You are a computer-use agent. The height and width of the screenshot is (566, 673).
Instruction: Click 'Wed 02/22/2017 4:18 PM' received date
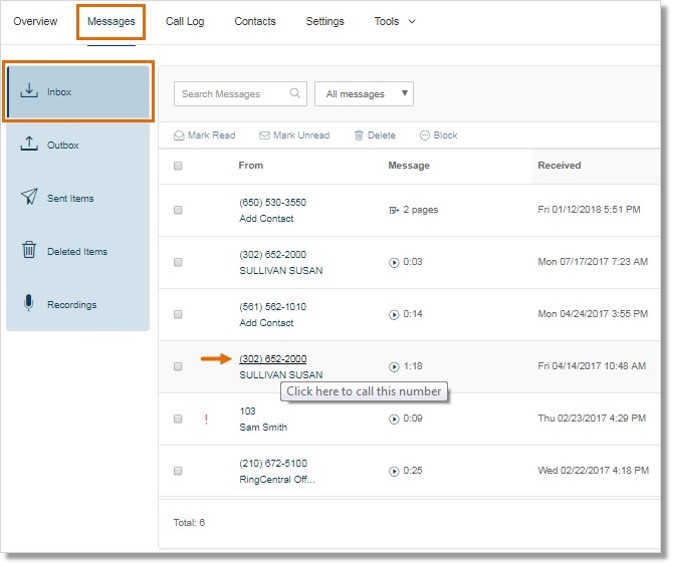click(x=593, y=470)
